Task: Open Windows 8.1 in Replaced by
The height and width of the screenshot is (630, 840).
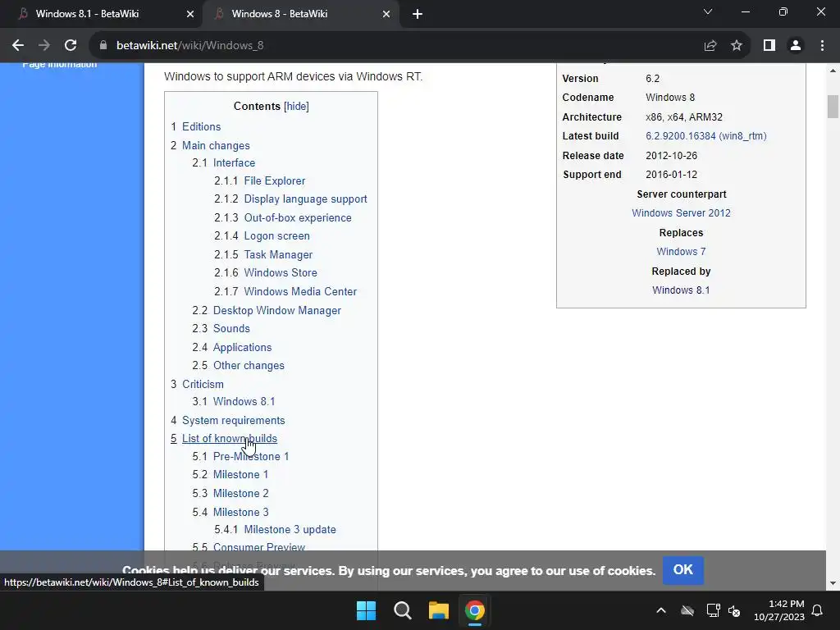Action: point(681,290)
